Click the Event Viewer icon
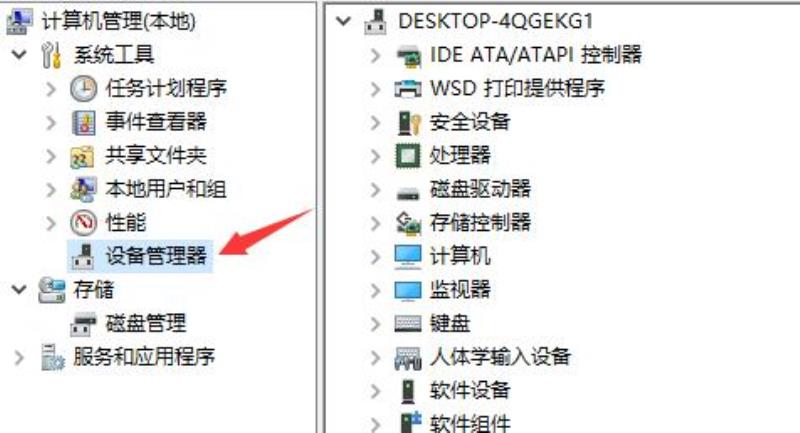This screenshot has width=800, height=433. [x=83, y=122]
